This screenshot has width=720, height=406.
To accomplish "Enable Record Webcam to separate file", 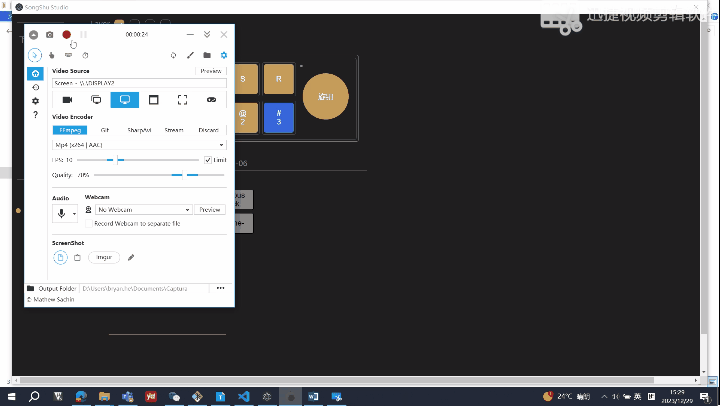I will (x=89, y=224).
